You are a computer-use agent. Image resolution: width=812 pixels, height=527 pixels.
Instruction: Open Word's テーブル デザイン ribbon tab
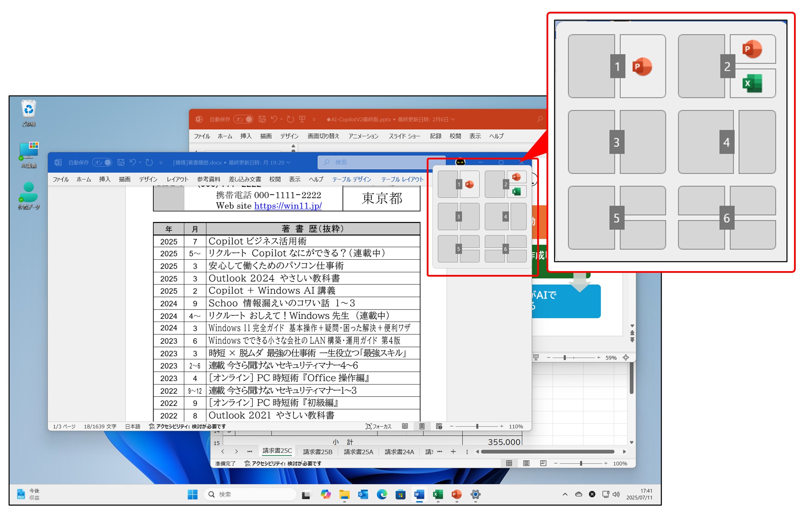(x=352, y=179)
